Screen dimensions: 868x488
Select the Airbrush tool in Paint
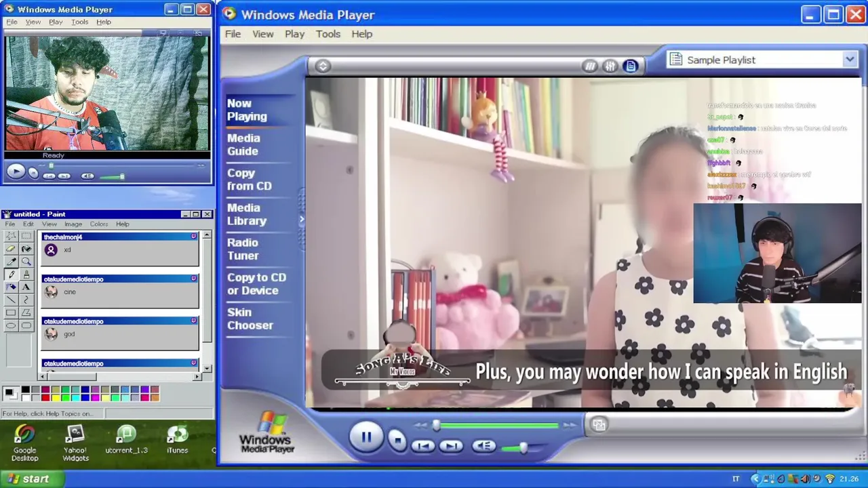11,287
